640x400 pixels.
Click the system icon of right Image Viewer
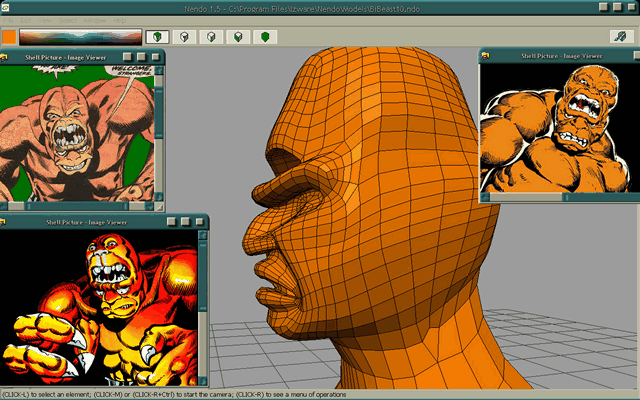coord(485,56)
